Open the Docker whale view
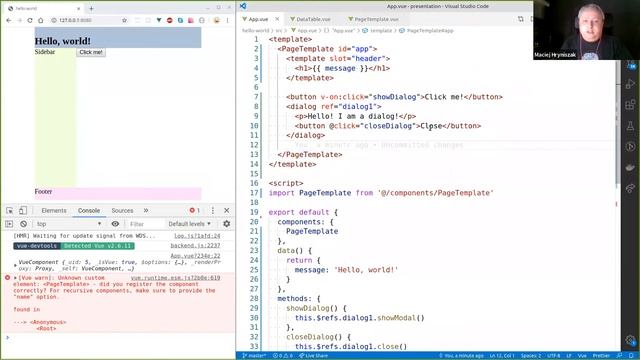The image size is (640, 360). (631, 167)
